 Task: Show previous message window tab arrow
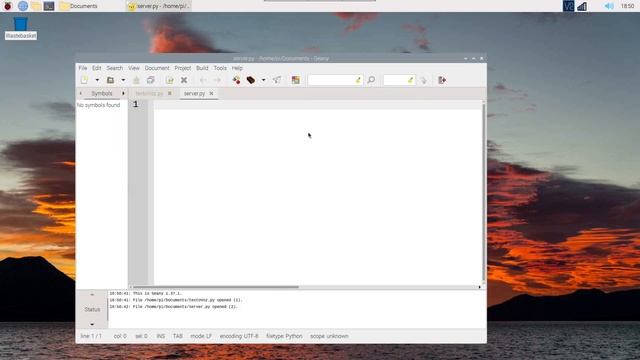(92, 294)
